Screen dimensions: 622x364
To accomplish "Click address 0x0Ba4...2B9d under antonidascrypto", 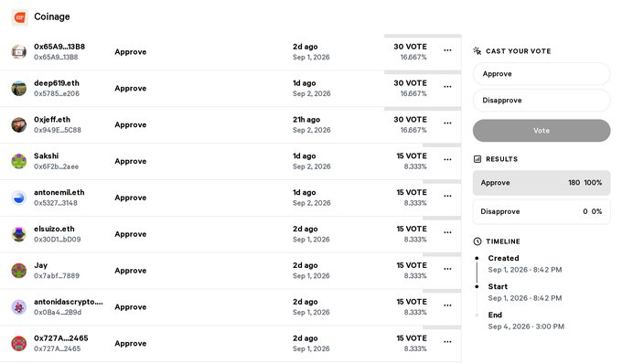I will [x=58, y=313].
